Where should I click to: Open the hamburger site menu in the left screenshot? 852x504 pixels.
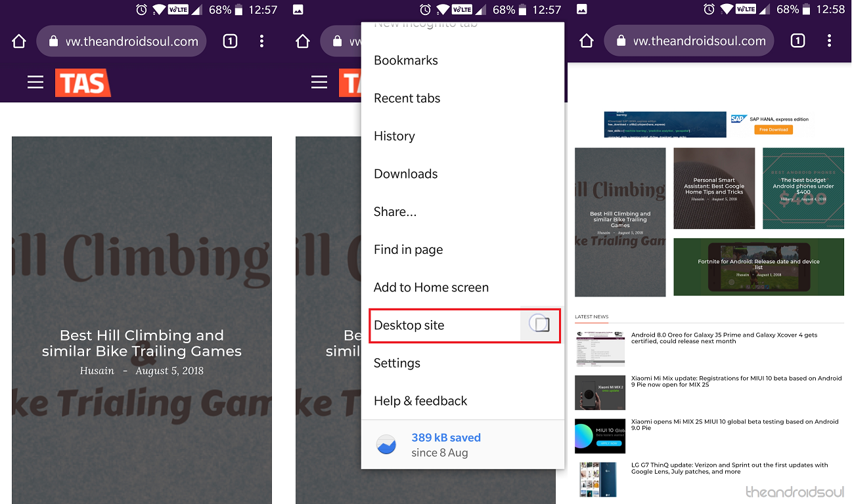(x=35, y=82)
